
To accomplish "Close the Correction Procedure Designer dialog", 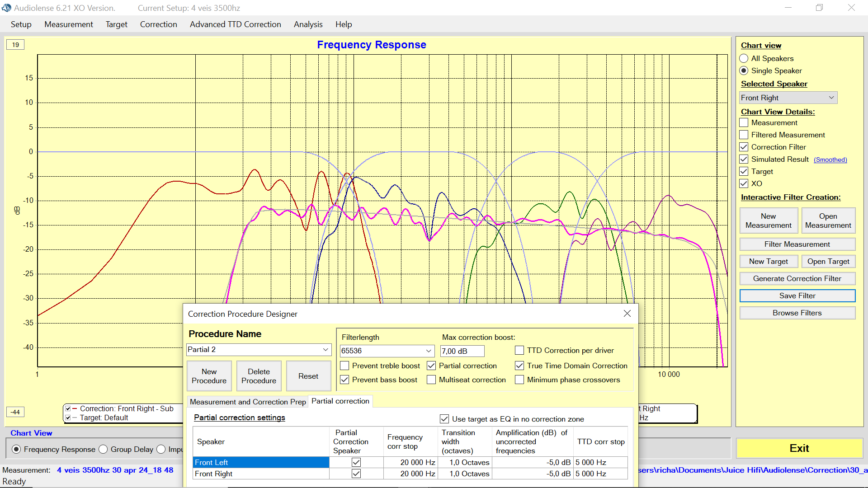I will tap(627, 314).
